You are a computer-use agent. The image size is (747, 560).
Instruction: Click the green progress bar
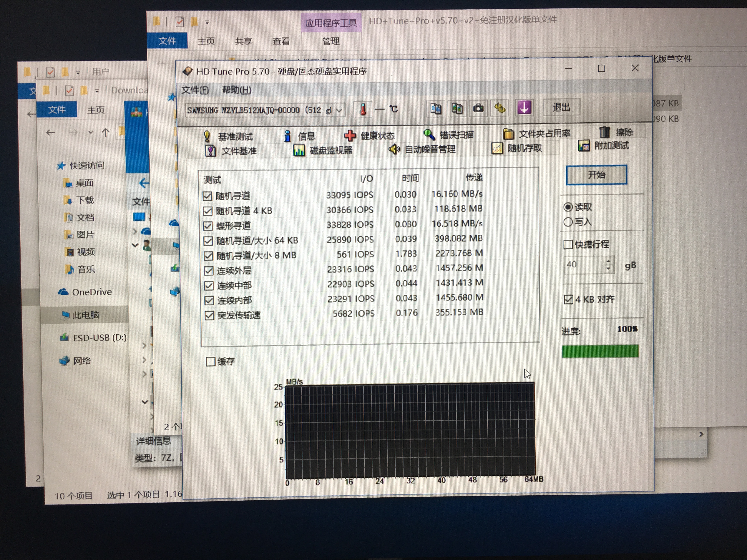coord(600,351)
